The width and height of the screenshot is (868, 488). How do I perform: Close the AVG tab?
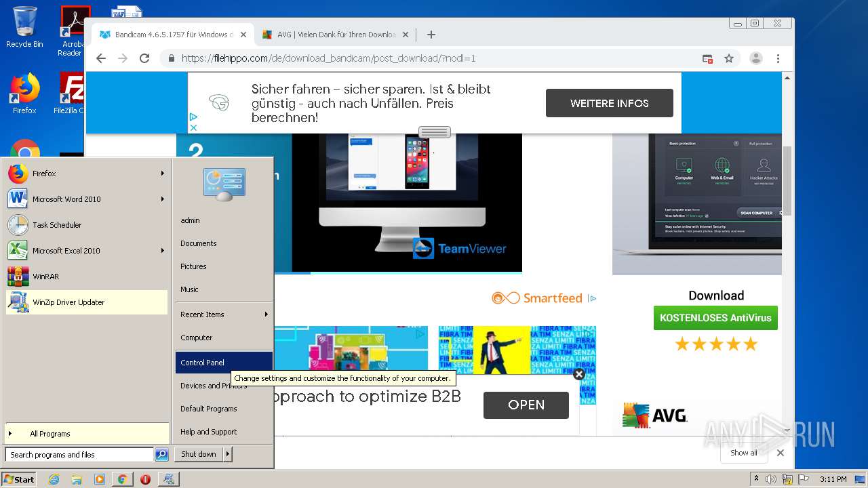click(x=406, y=35)
